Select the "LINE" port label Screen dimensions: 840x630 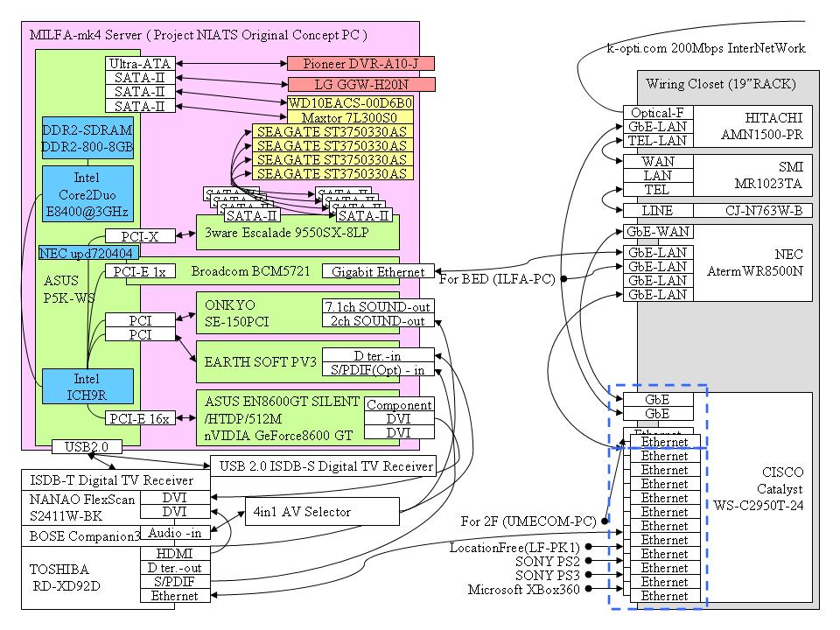click(658, 210)
